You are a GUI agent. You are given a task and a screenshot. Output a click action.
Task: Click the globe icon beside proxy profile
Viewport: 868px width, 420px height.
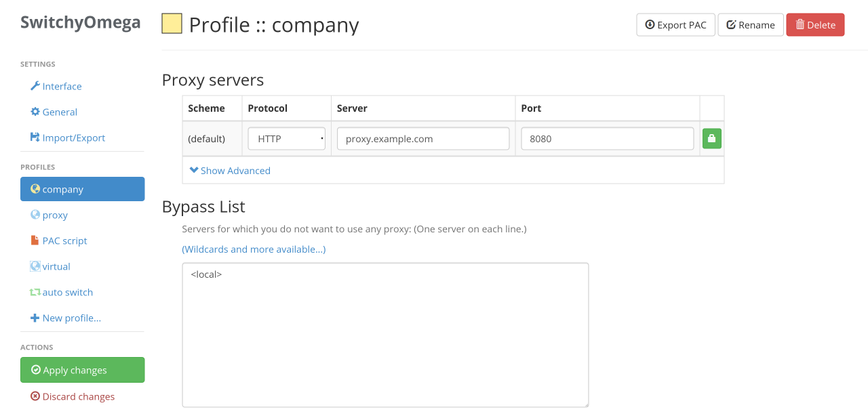(35, 215)
